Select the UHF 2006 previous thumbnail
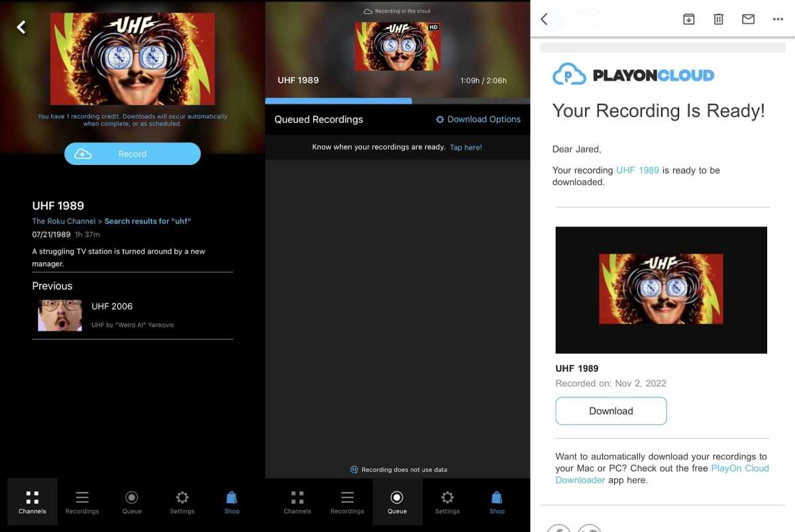Image resolution: width=795 pixels, height=532 pixels. pos(60,315)
